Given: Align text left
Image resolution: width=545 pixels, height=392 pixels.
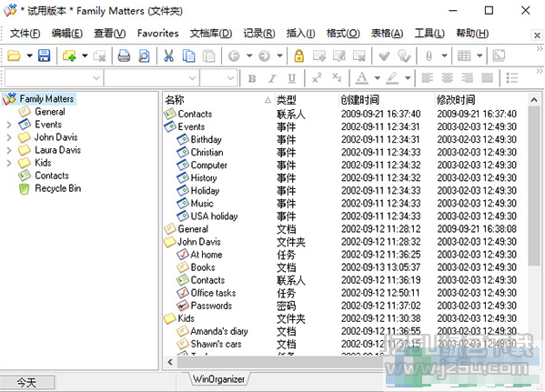Looking at the screenshot, I should [427, 78].
